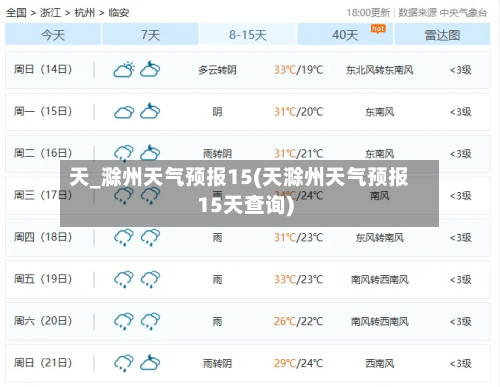The image size is (500, 387).
Task: Open the 浙江 breadcrumb link
Action: point(50,13)
